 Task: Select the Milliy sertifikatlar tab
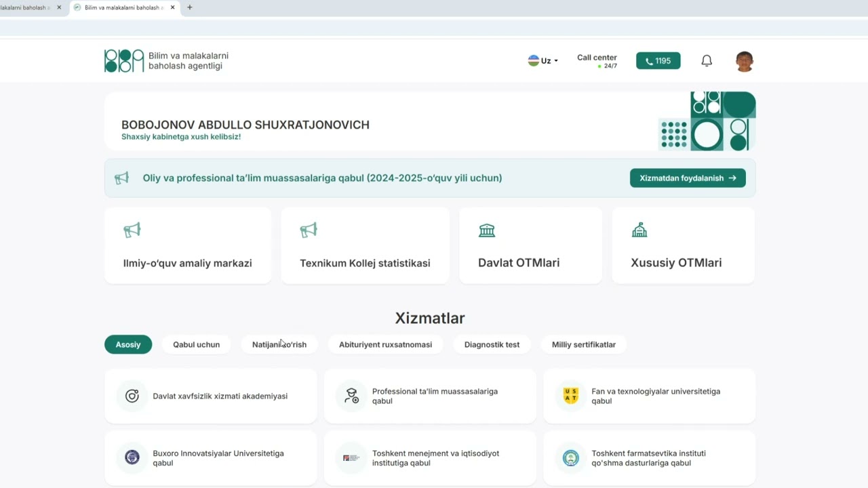[584, 344]
